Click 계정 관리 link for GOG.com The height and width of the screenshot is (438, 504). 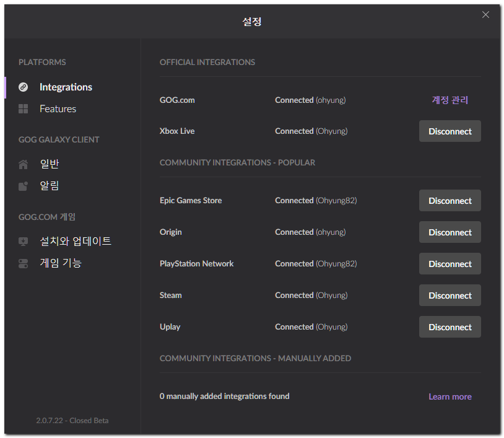(x=450, y=100)
